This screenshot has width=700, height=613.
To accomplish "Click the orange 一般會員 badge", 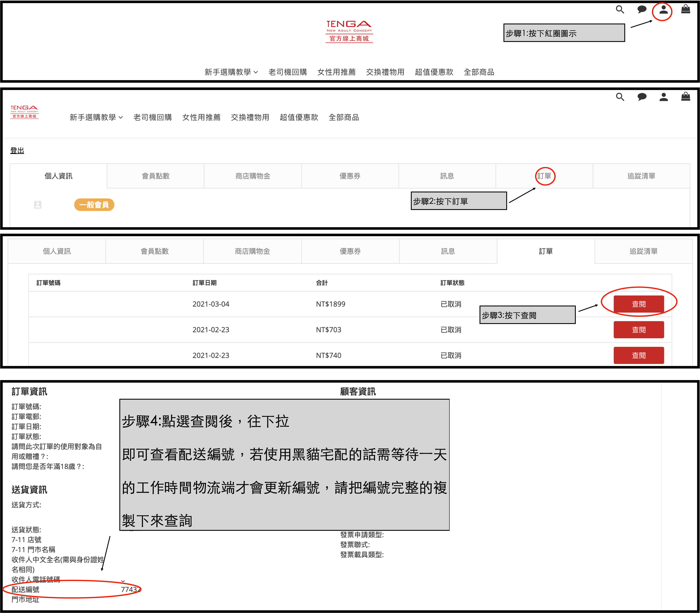I will 94,204.
